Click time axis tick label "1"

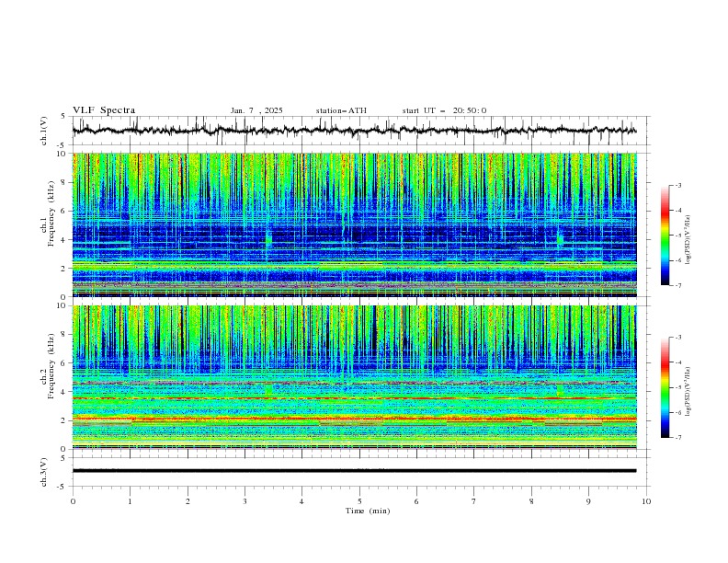130,501
